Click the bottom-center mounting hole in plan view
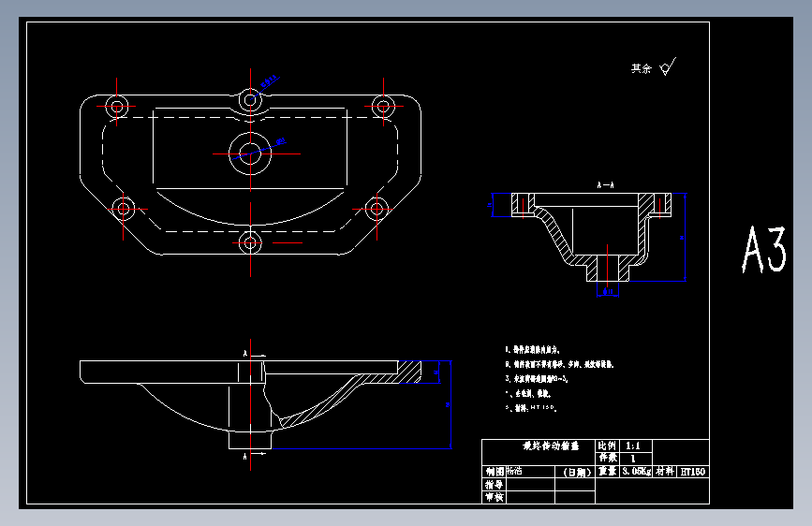 [x=250, y=242]
